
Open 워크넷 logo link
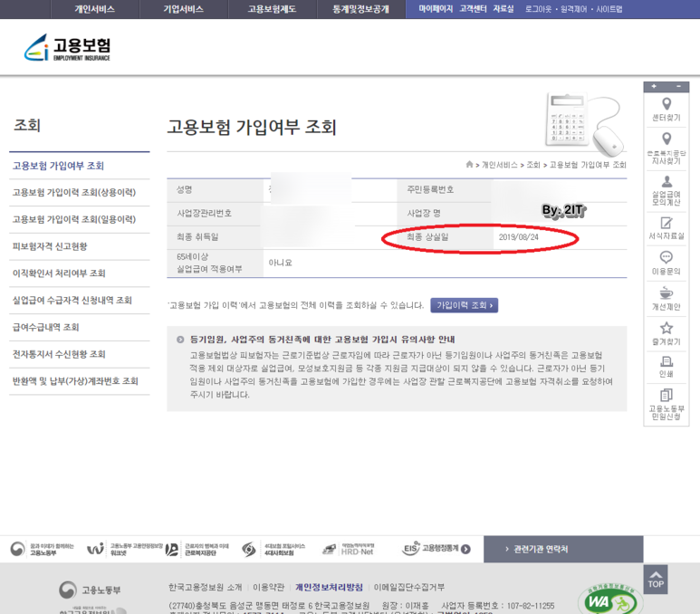[x=125, y=550]
